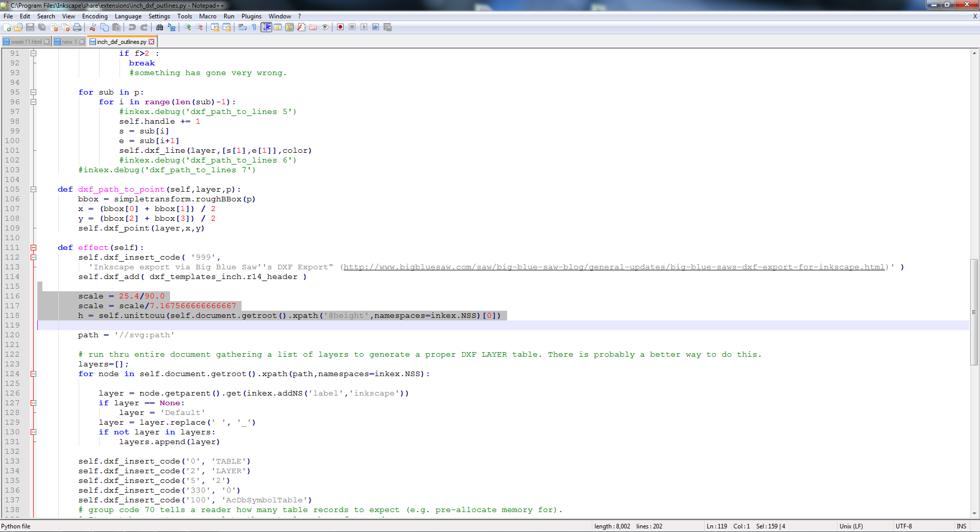This screenshot has width=980, height=532.
Task: Open the Language menu
Action: click(128, 16)
